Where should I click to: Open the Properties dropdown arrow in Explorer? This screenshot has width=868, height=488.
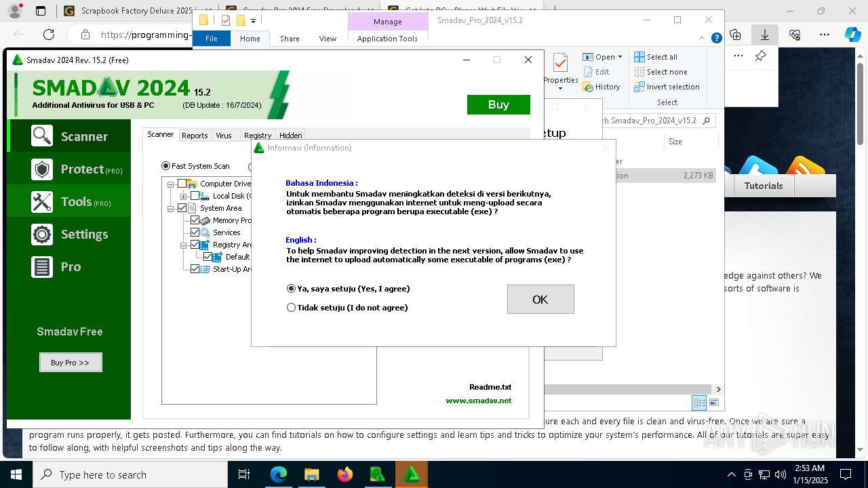(x=561, y=88)
